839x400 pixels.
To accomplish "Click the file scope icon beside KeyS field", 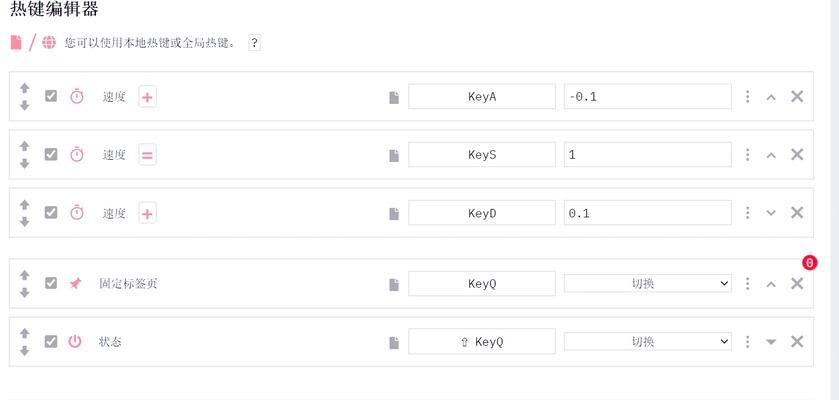I will (x=394, y=156).
